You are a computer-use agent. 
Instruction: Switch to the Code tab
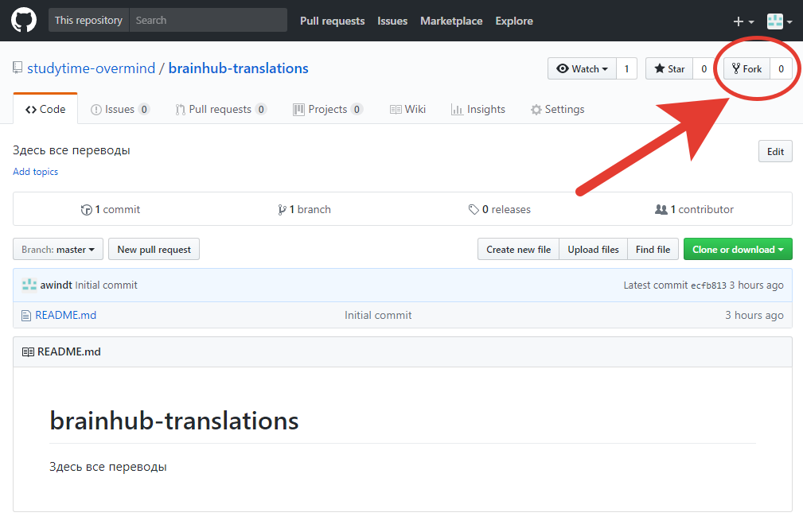coord(45,109)
